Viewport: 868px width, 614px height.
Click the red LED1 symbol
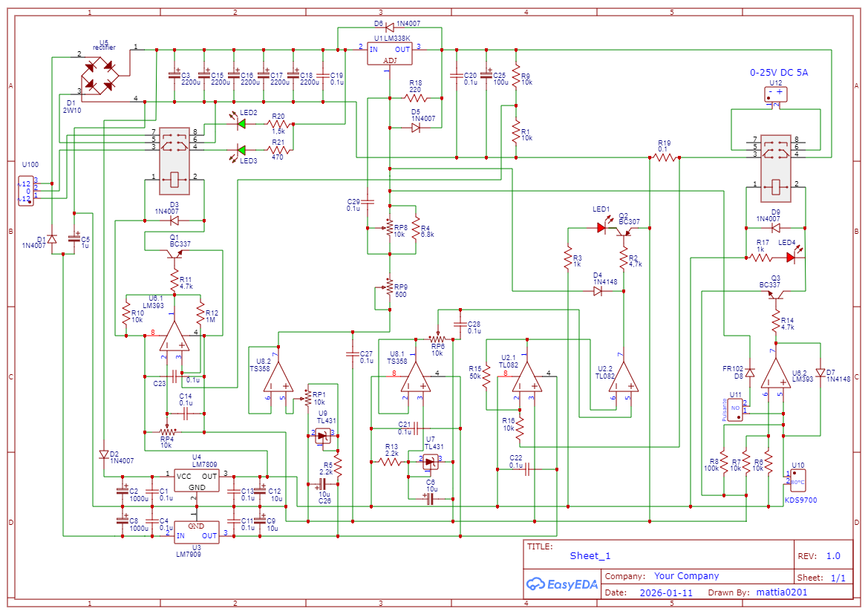[x=601, y=228]
